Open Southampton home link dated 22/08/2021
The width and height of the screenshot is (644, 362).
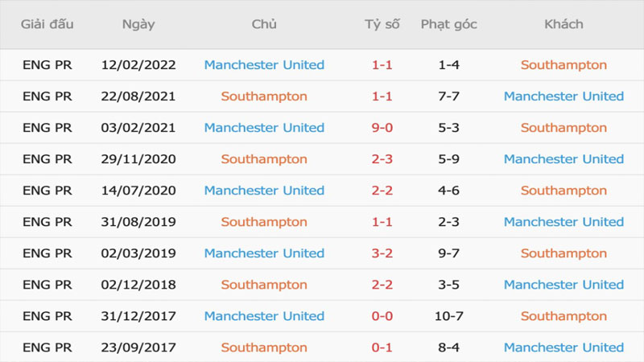[x=264, y=97]
